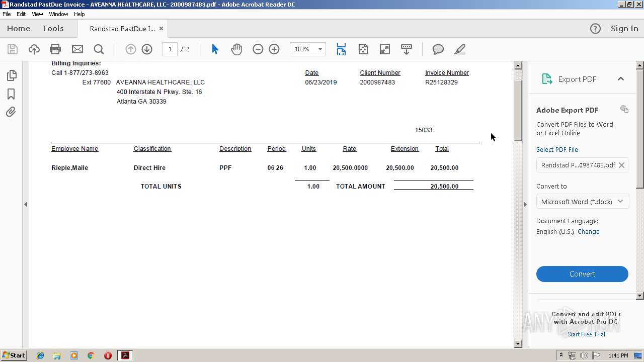644x362 pixels.
Task: Click Sign In
Action: tap(624, 29)
